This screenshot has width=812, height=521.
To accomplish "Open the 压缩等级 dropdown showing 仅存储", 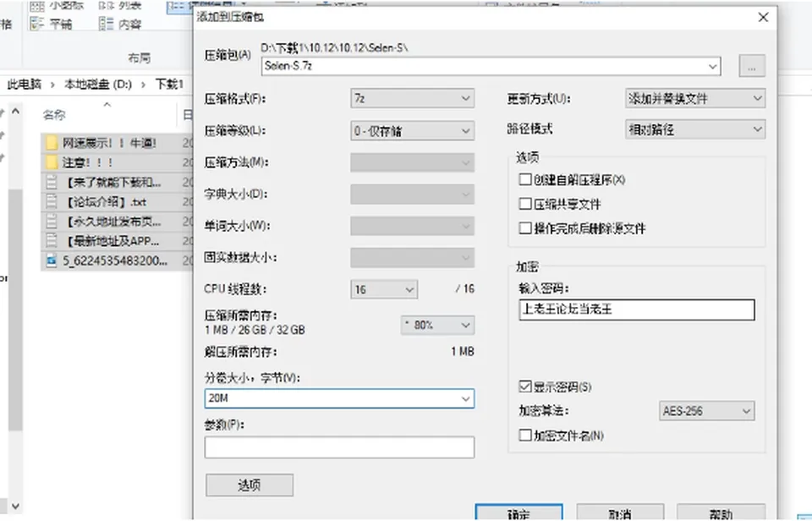I will pyautogui.click(x=412, y=131).
